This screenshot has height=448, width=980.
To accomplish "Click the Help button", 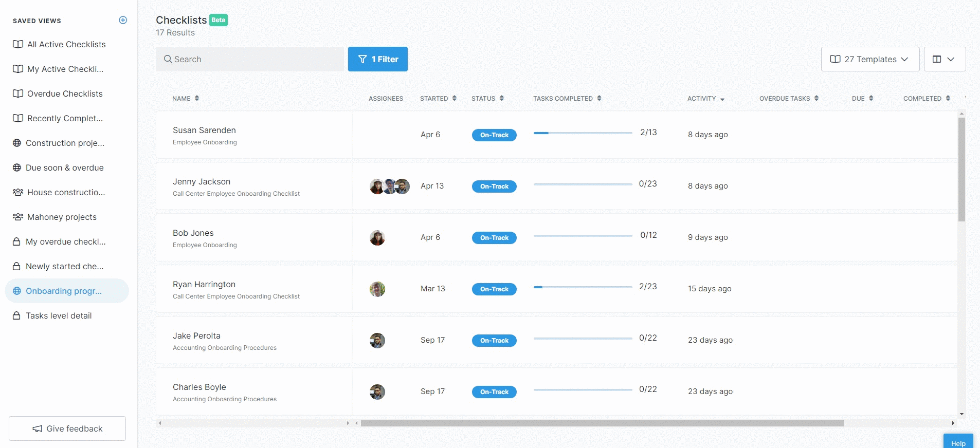I will click(958, 443).
